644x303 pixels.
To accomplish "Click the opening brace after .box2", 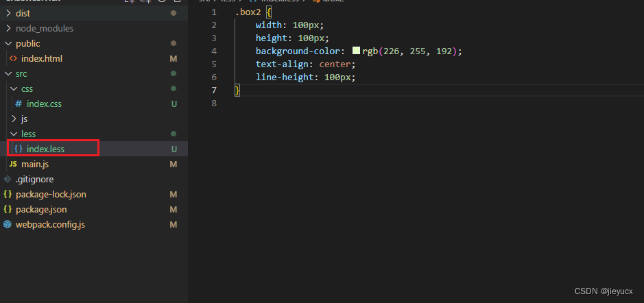I will pyautogui.click(x=269, y=12).
